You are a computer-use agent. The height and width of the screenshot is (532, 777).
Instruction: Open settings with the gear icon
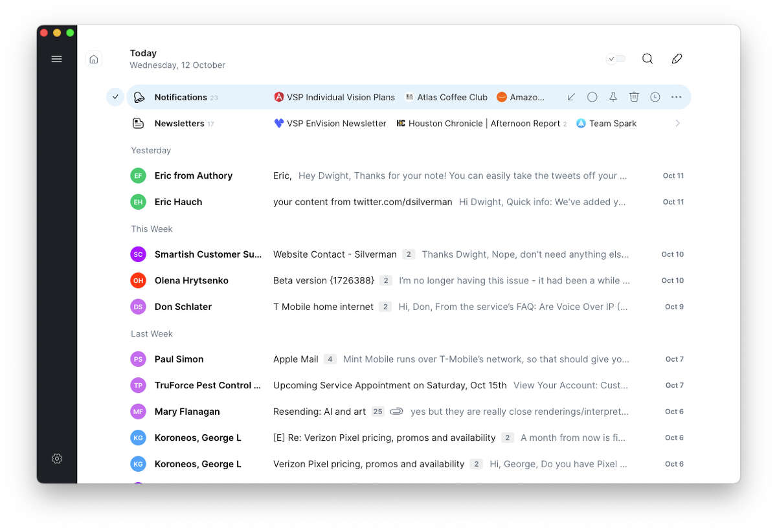point(56,458)
